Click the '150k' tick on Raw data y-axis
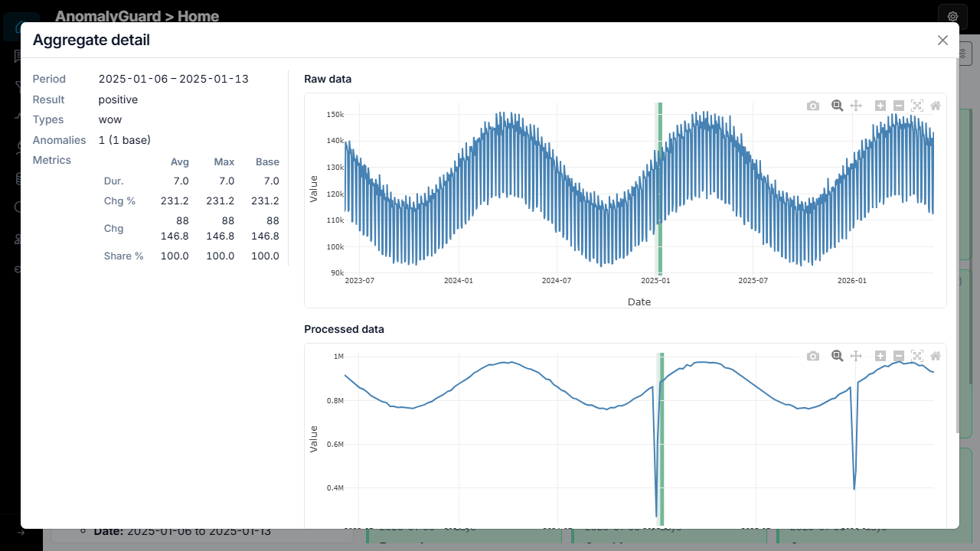980x551 pixels. 335,115
